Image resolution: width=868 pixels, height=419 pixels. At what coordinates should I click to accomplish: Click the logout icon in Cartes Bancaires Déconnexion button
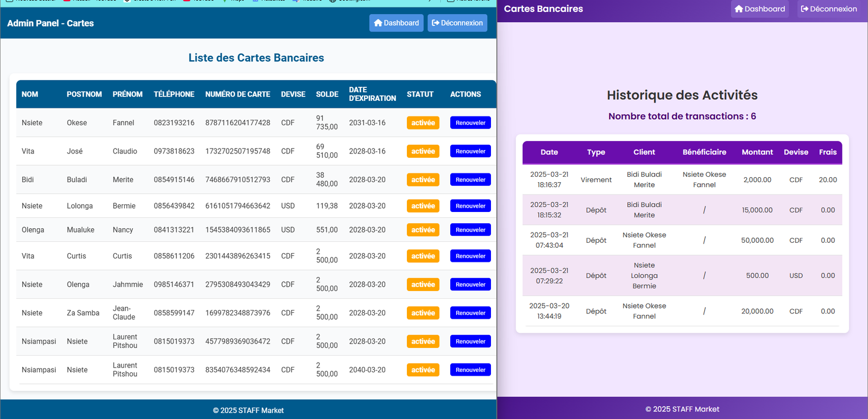click(805, 9)
